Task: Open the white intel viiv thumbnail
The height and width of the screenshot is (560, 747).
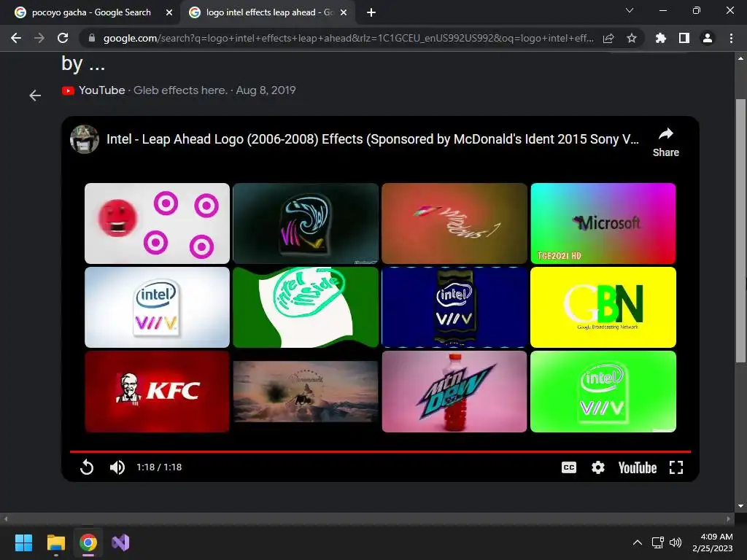Action: tap(158, 307)
